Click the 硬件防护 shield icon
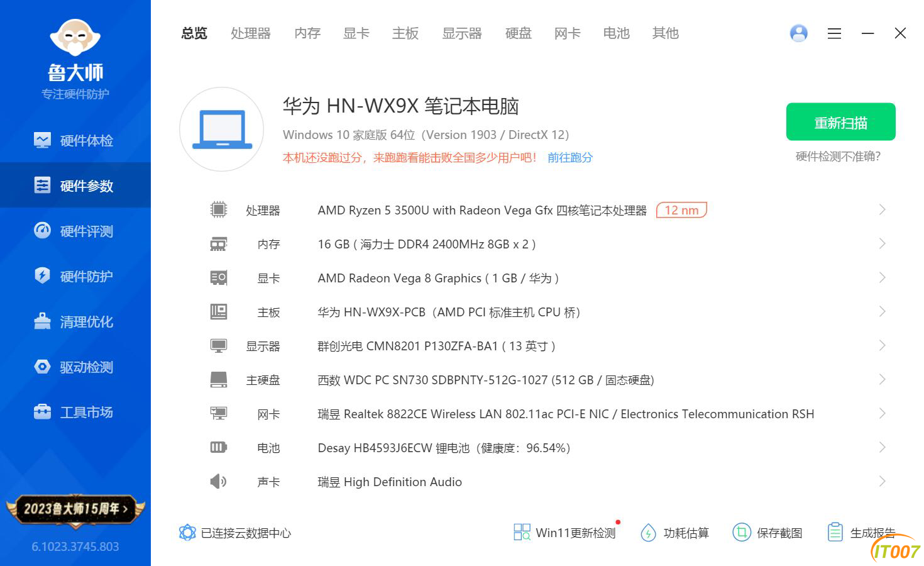The image size is (924, 566). 42,275
